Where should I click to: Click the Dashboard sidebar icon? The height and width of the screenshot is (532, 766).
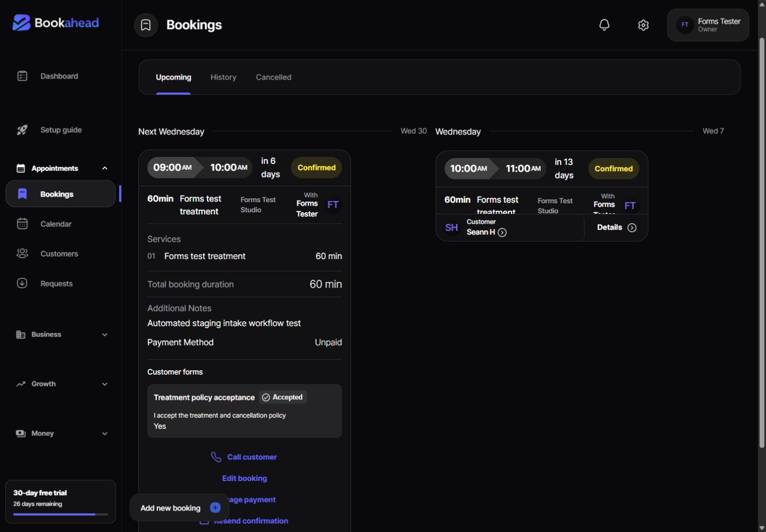pos(22,76)
